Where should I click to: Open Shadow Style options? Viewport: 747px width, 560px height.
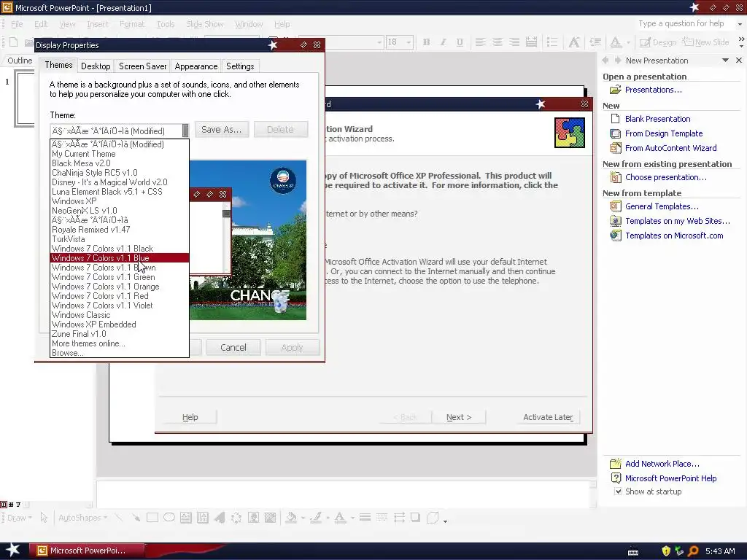[415, 518]
